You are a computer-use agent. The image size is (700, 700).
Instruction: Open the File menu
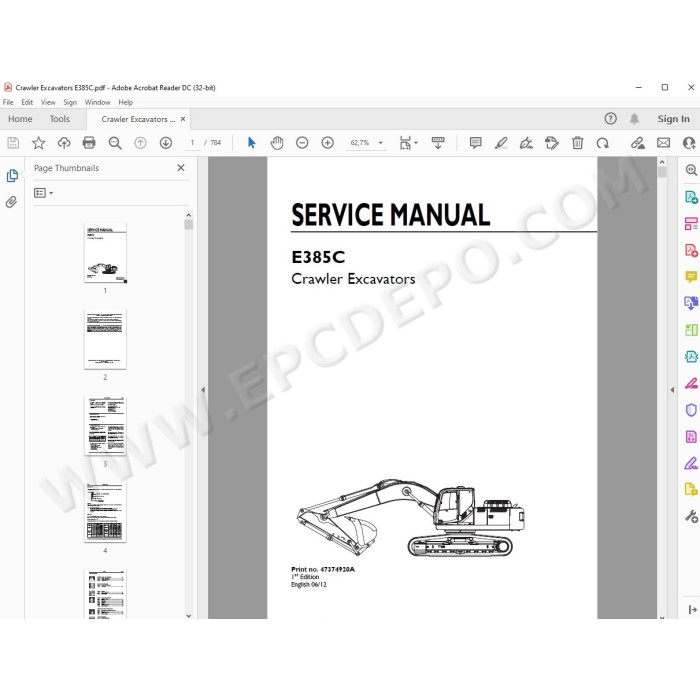tap(8, 102)
